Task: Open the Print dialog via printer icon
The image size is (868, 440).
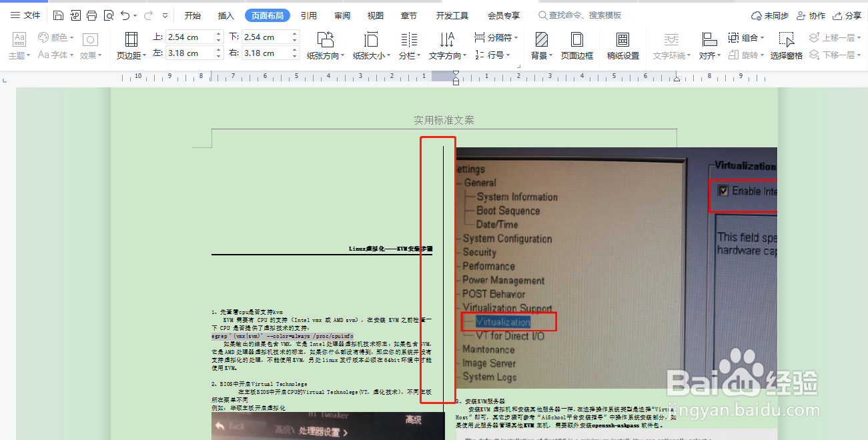Action: (x=91, y=15)
